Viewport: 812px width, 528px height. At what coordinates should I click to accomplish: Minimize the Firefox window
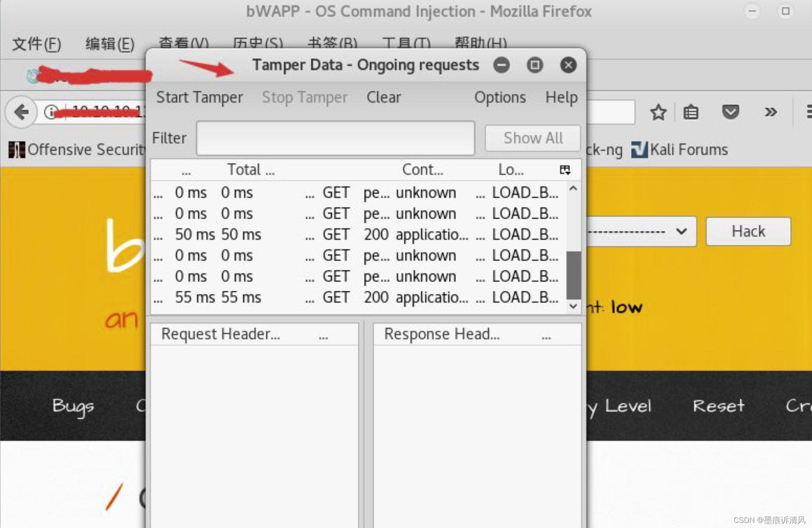[752, 11]
